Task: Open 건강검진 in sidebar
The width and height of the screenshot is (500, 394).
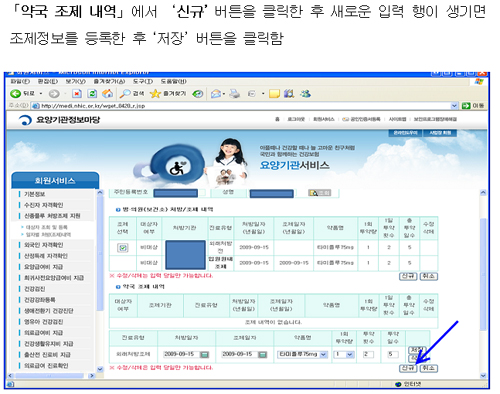Action: (34, 289)
